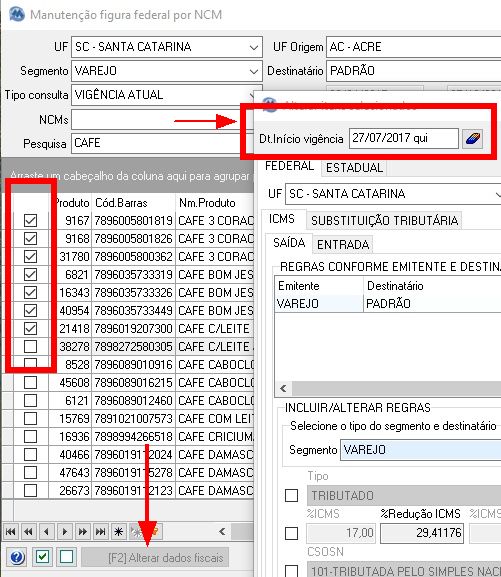Click the previous record arrow
The image size is (501, 577).
(46, 532)
